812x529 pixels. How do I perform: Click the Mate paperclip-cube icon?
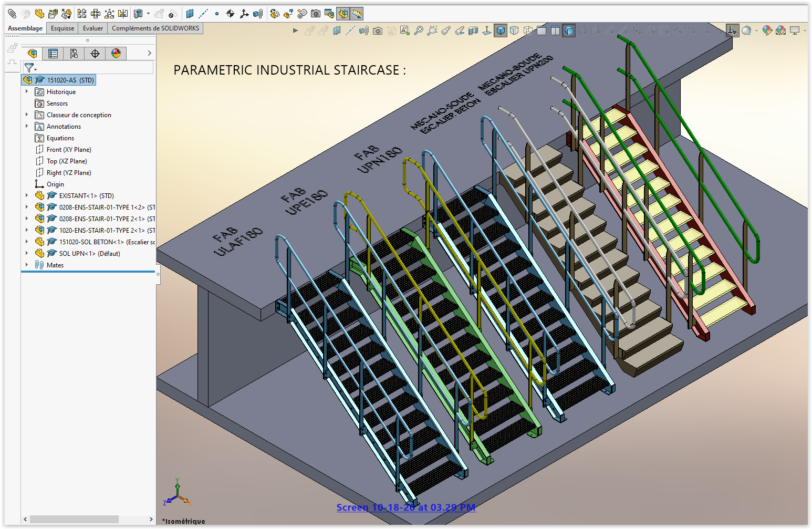coord(258,14)
